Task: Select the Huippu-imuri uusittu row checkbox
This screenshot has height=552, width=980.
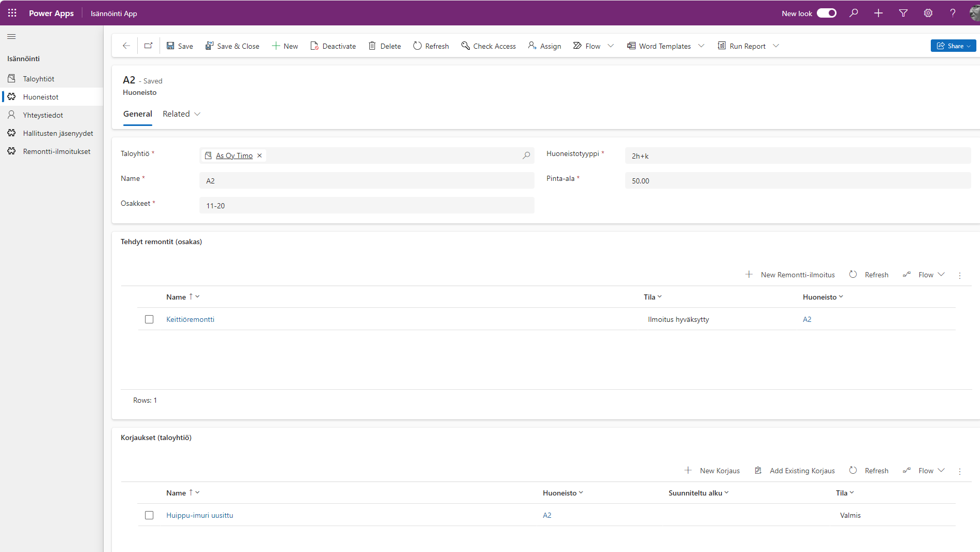Action: point(149,515)
